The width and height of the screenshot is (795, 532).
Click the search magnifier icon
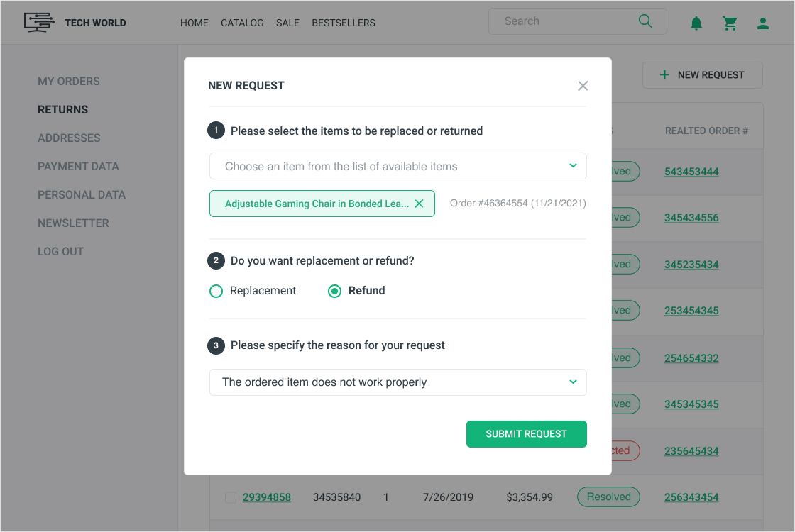(645, 21)
